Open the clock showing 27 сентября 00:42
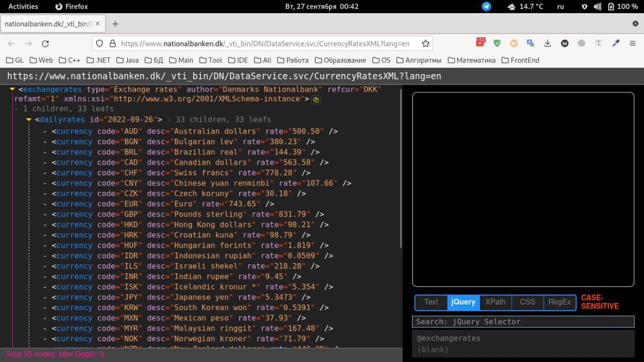644x362 pixels. pos(322,7)
